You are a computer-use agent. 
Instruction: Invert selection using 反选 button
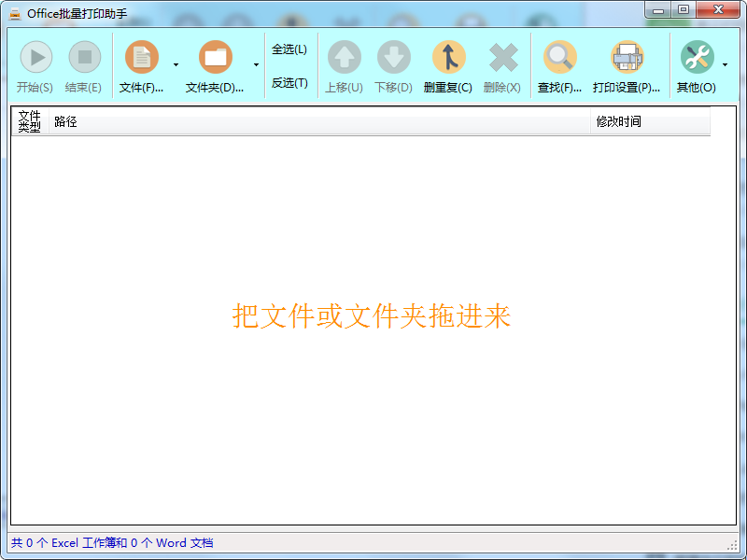(289, 83)
